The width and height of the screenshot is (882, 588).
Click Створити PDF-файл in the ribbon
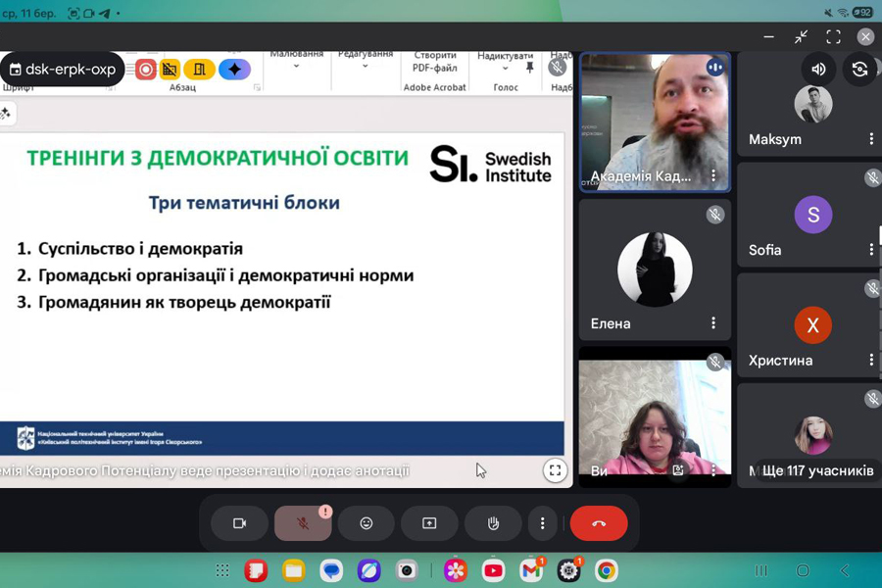pyautogui.click(x=435, y=62)
